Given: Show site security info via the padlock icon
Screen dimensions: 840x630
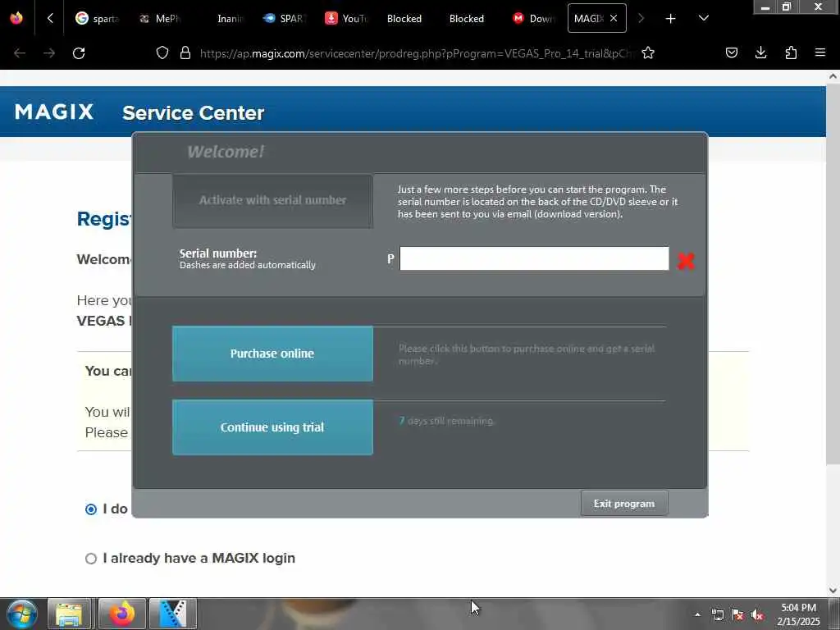Looking at the screenshot, I should pos(185,52).
